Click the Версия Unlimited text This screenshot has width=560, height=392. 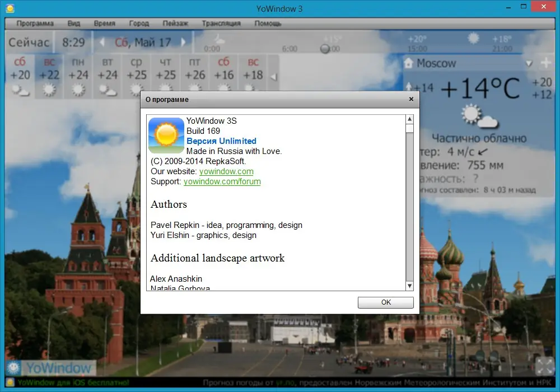point(221,141)
